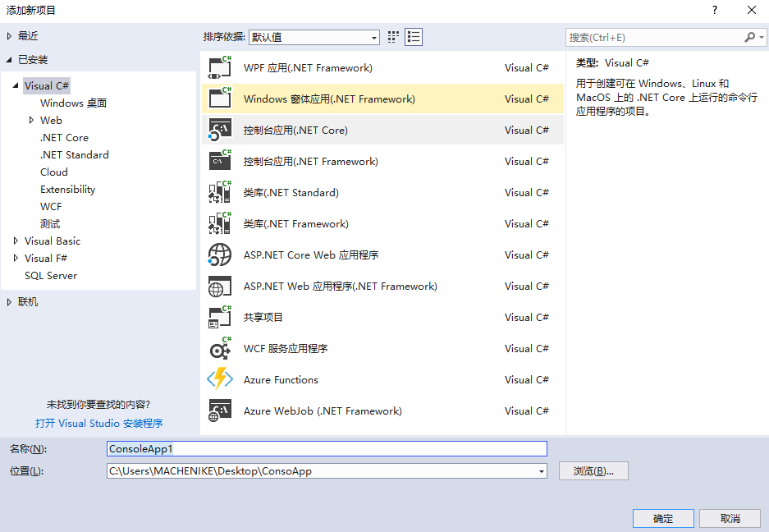Select the .NET Core category

pyautogui.click(x=64, y=137)
